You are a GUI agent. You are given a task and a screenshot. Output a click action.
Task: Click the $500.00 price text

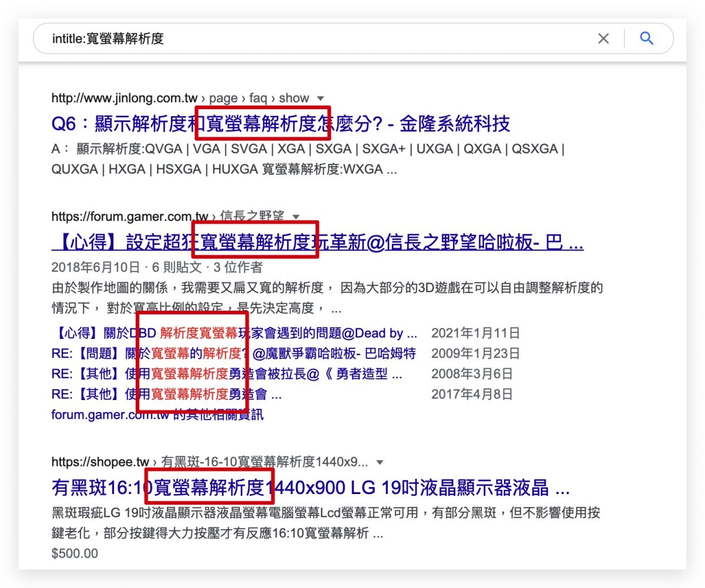pyautogui.click(x=75, y=553)
